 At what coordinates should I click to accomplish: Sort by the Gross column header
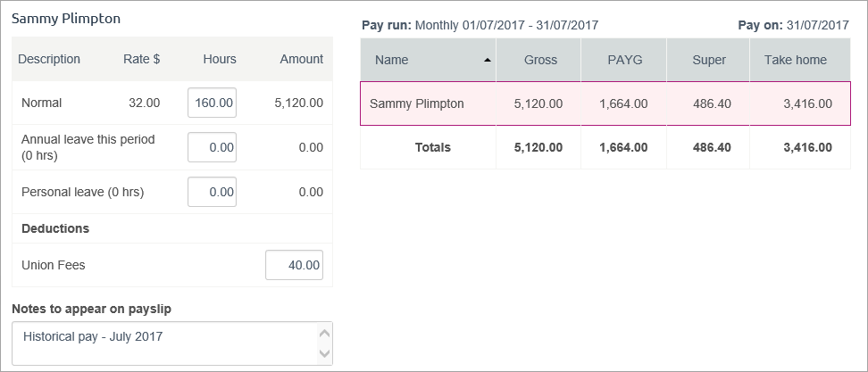click(x=539, y=61)
